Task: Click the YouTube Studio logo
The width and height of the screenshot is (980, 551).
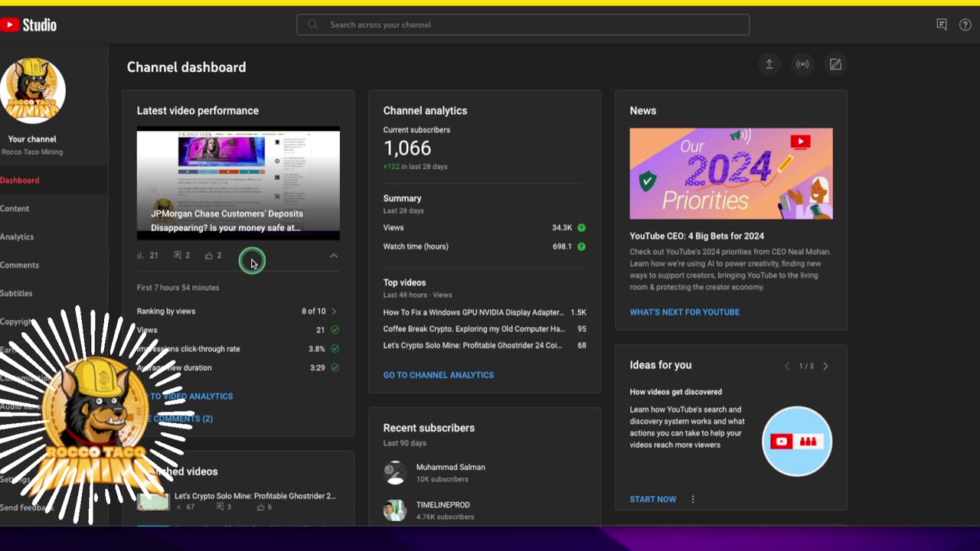Action: point(28,24)
